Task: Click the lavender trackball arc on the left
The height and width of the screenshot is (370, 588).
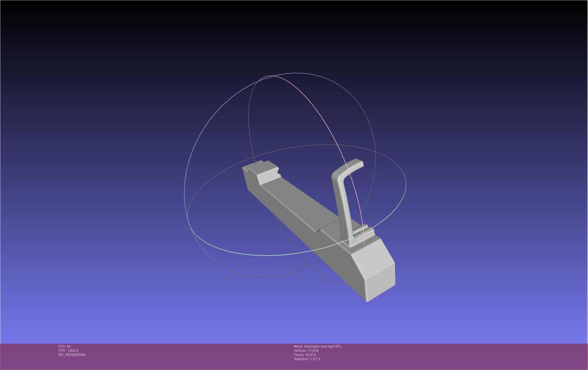Action: coord(208,123)
